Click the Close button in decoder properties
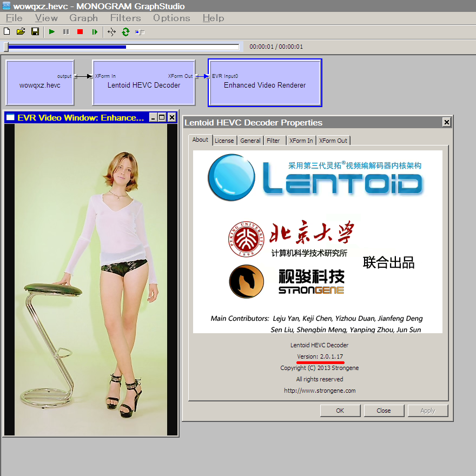The image size is (476, 476). 384,411
